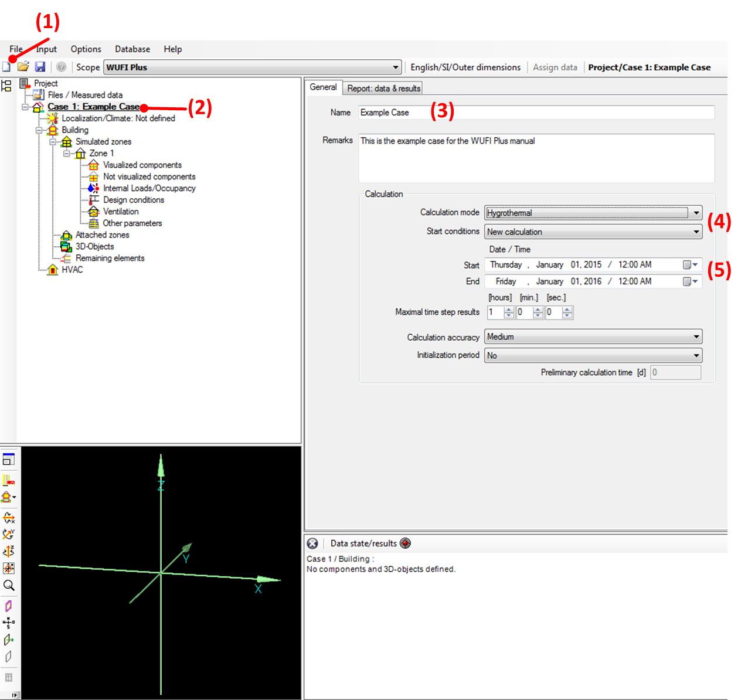Open the File menu
Image resolution: width=748 pixels, height=700 pixels.
16,49
